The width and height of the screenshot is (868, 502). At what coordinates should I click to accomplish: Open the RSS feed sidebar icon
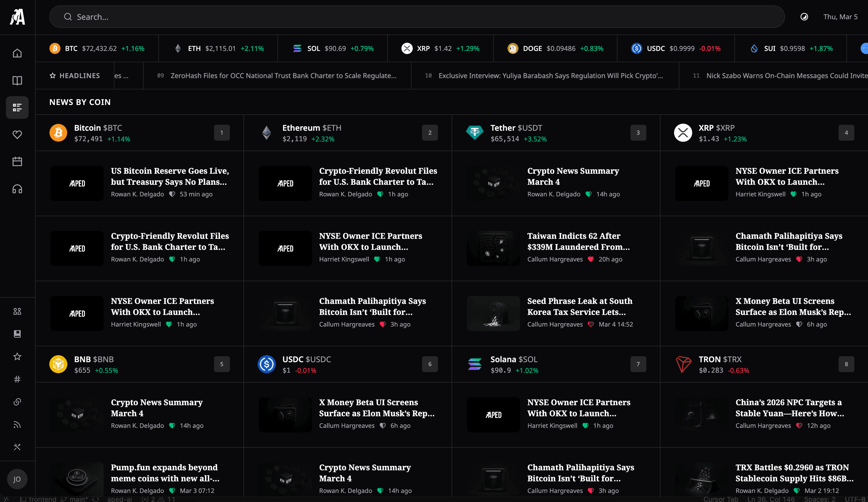[x=17, y=424]
